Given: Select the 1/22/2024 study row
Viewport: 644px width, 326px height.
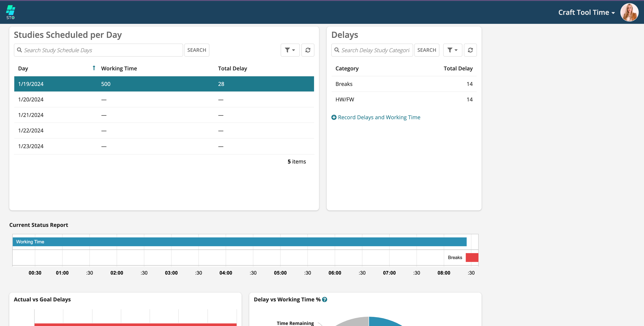Looking at the screenshot, I should pos(164,130).
